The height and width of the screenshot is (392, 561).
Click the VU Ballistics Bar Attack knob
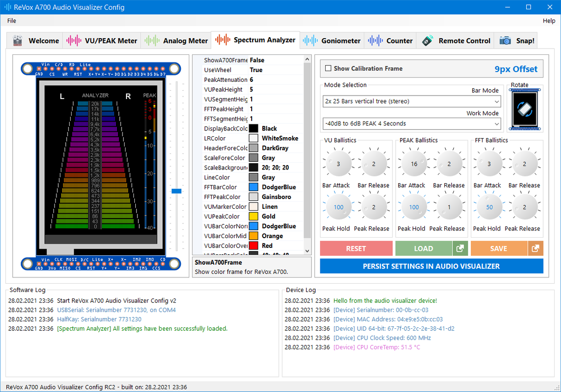(x=338, y=164)
